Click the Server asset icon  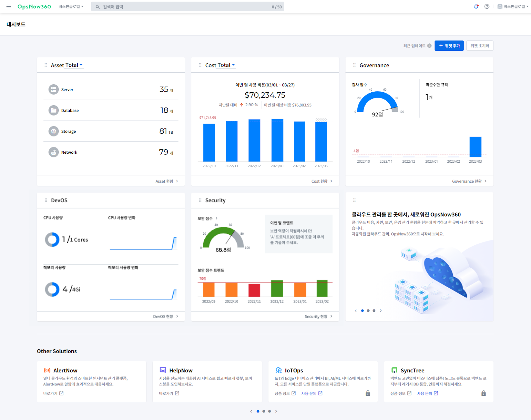[53, 90]
